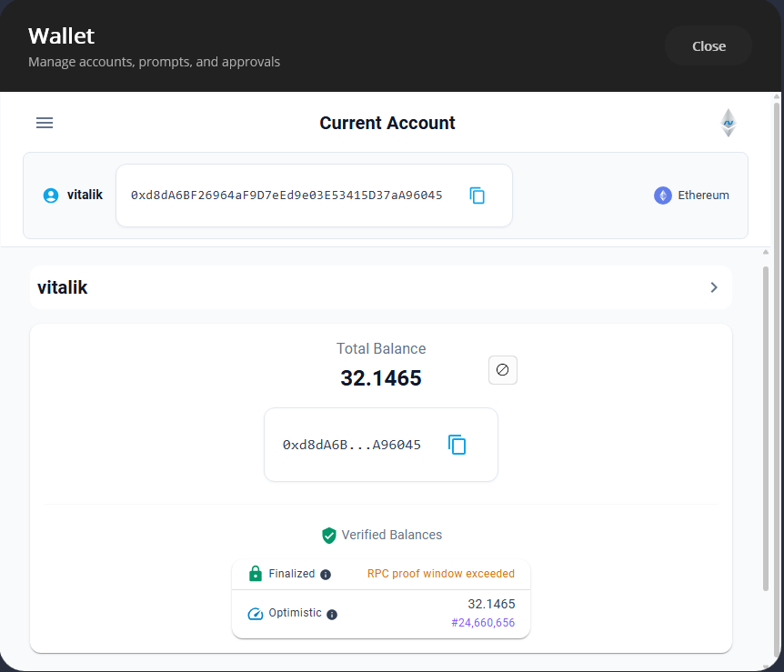Toggle the balance hide button
Screen dimensions: 784x672
click(x=503, y=370)
